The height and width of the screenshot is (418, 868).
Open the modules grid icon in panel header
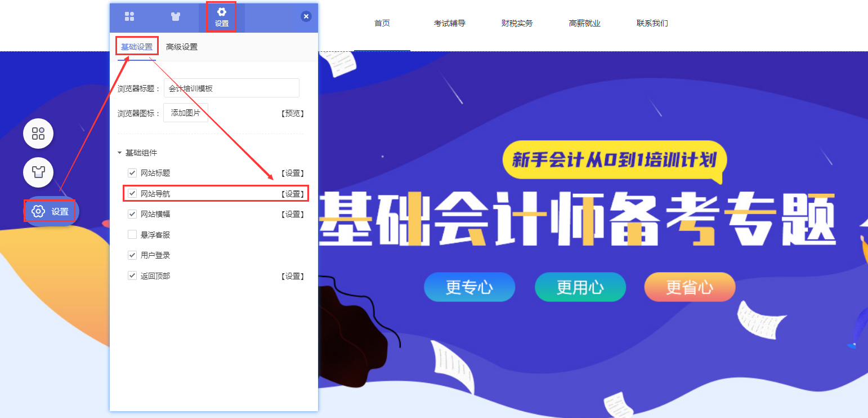point(129,16)
